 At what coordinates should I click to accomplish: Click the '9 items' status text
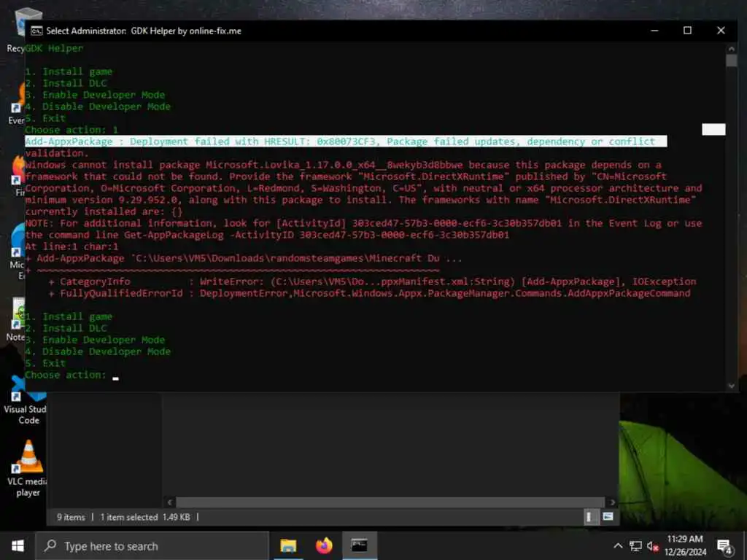[71, 517]
